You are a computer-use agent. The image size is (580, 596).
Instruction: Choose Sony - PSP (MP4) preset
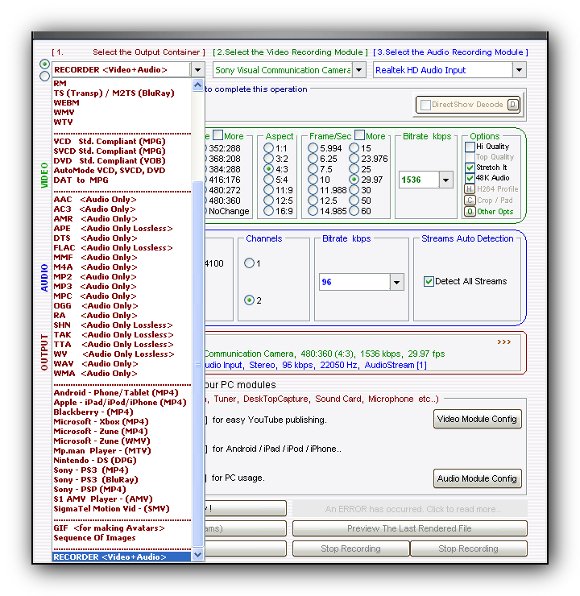122,489
